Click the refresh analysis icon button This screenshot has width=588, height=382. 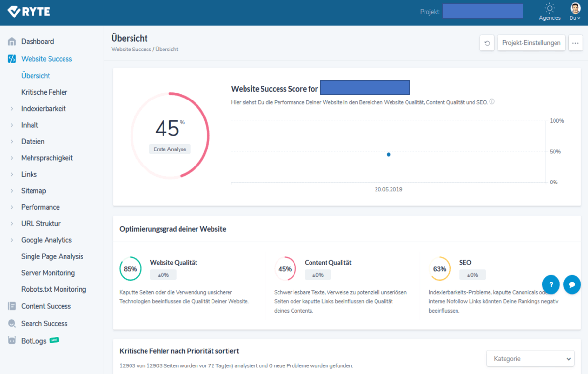click(x=487, y=43)
